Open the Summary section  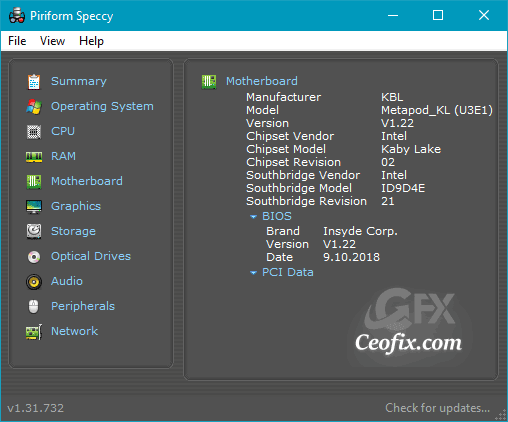[79, 81]
